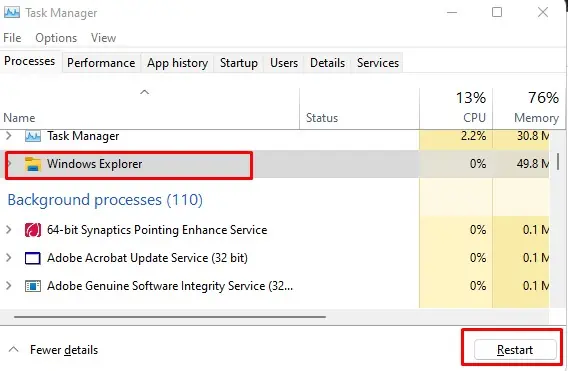
Task: Maximize the Task Manager window
Action: (x=497, y=13)
